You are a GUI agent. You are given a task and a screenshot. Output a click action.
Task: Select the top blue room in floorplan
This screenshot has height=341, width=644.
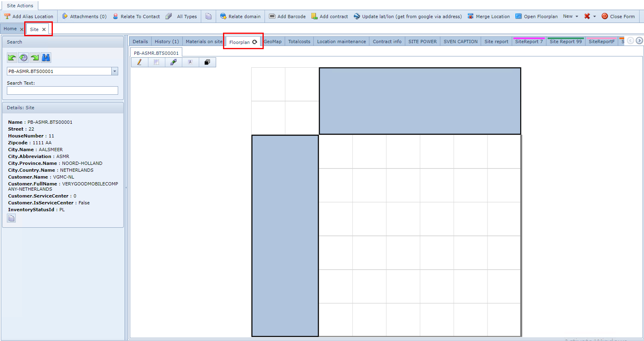point(420,101)
